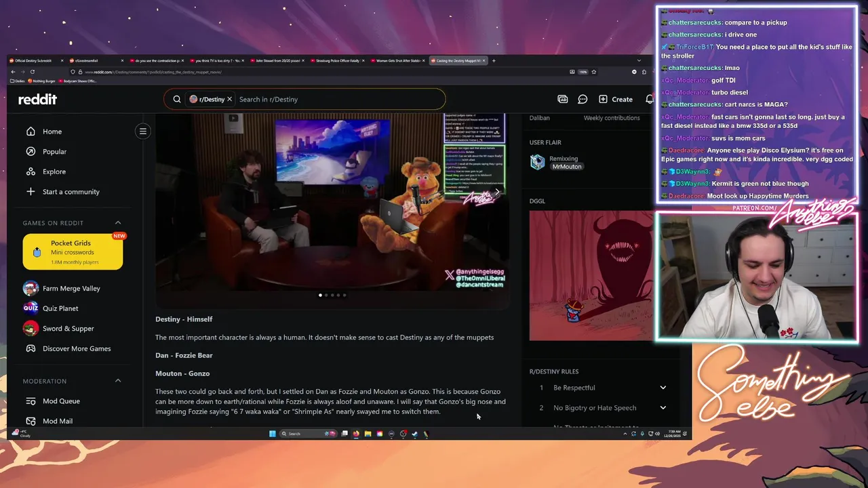Click the MrMouton user flair
The image size is (868, 488).
click(567, 167)
